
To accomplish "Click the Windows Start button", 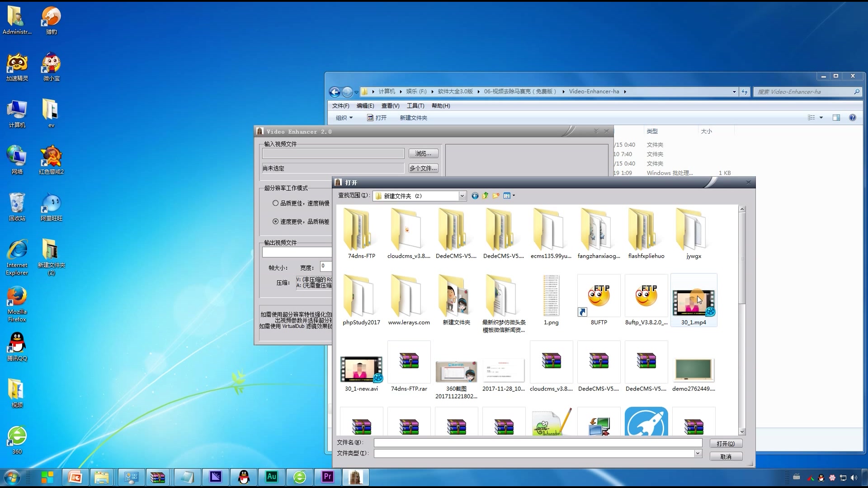I will (12, 477).
